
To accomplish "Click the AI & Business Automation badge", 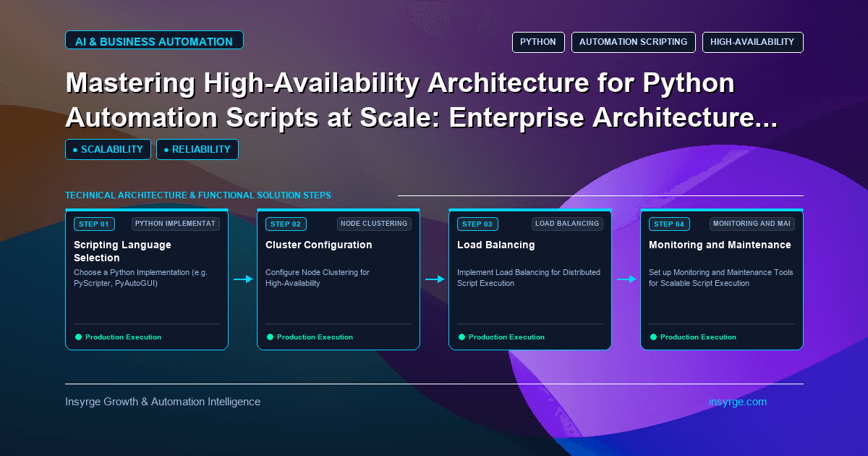I will pyautogui.click(x=154, y=41).
